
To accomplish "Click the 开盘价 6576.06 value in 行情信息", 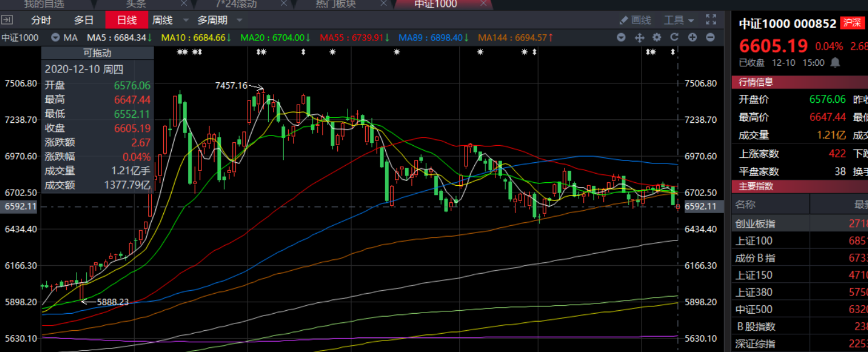I will coord(827,99).
